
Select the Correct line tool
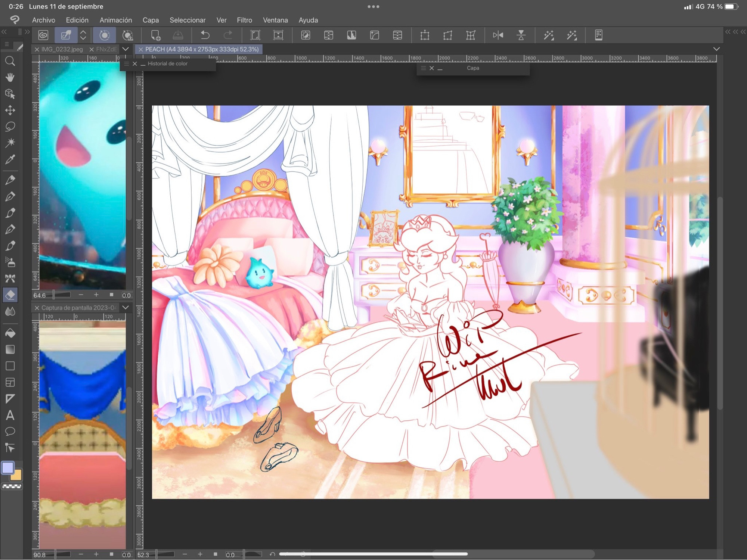10,448
